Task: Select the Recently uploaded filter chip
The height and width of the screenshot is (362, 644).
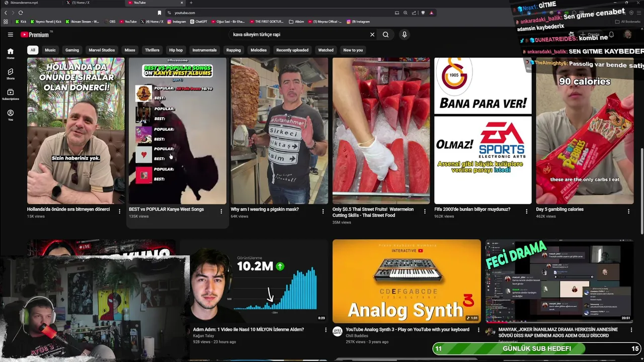Action: coord(292,50)
